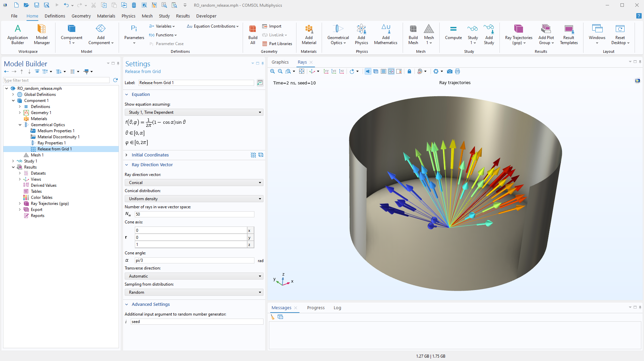
Task: Select Ray Trajectories (gop) in tree
Action: (x=50, y=204)
